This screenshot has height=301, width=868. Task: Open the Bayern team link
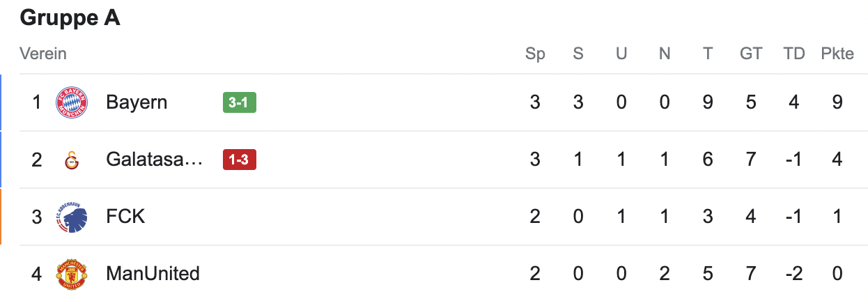[137, 103]
